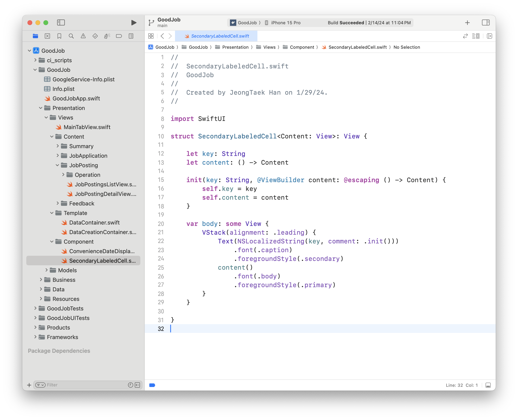This screenshot has width=518, height=420.
Task: Toggle the bottom debug area
Action: 488,385
